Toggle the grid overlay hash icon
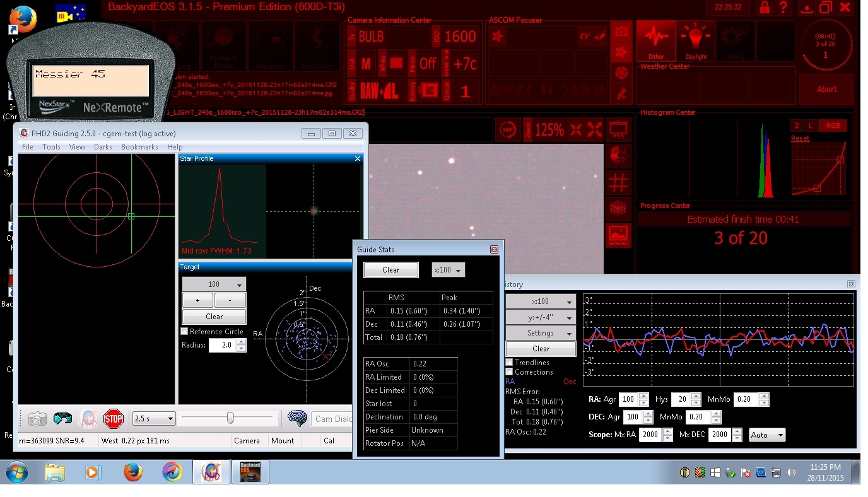 pos(618,182)
